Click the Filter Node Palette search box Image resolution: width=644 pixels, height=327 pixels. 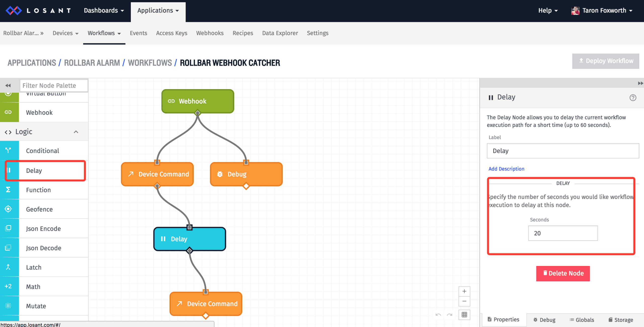(54, 85)
